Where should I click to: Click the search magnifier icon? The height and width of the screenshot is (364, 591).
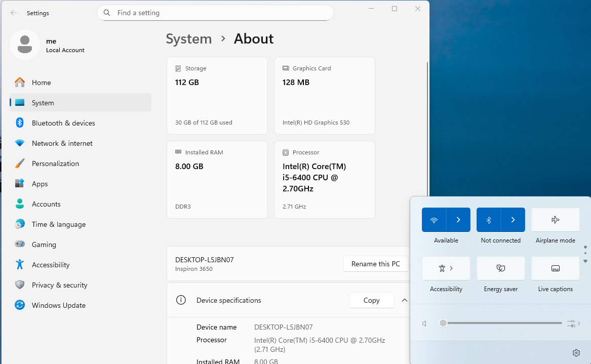[x=107, y=13]
